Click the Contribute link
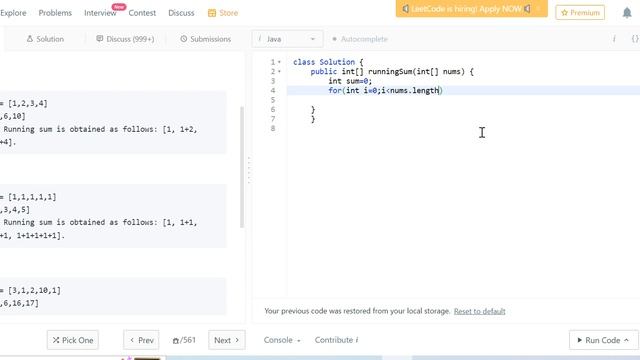 click(336, 340)
